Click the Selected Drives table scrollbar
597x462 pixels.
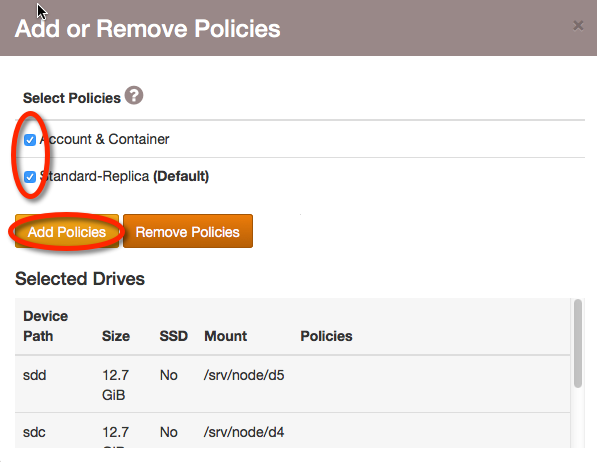[x=578, y=344]
